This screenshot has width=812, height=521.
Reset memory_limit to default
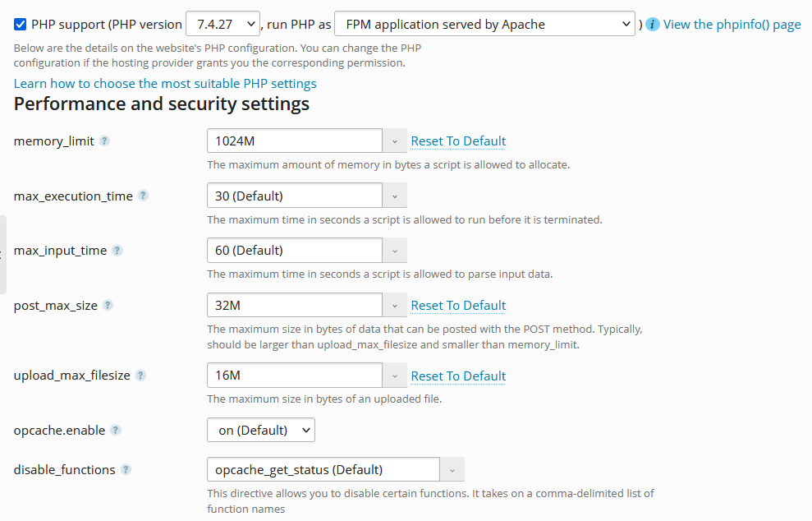pos(458,141)
